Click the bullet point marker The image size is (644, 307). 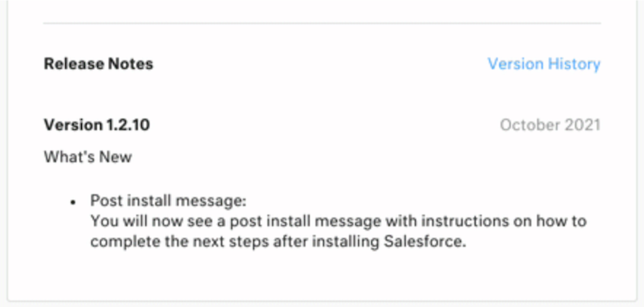[73, 202]
